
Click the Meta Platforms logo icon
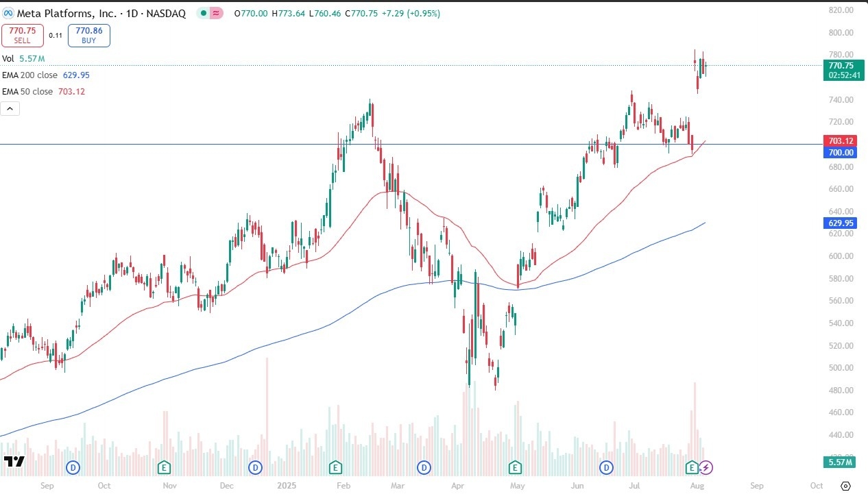[x=9, y=14]
